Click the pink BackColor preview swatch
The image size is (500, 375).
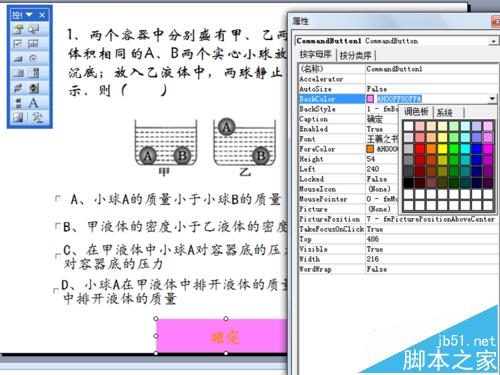pyautogui.click(x=370, y=99)
